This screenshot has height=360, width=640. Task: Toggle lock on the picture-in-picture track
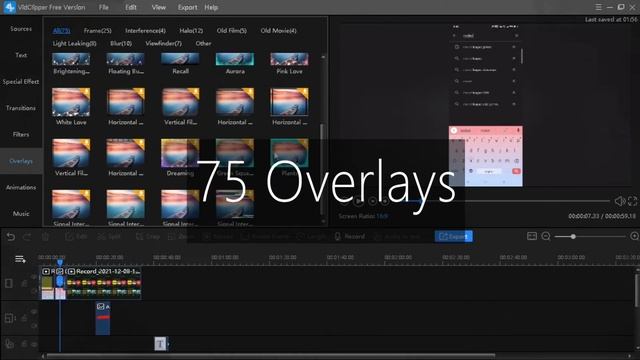pos(24,318)
